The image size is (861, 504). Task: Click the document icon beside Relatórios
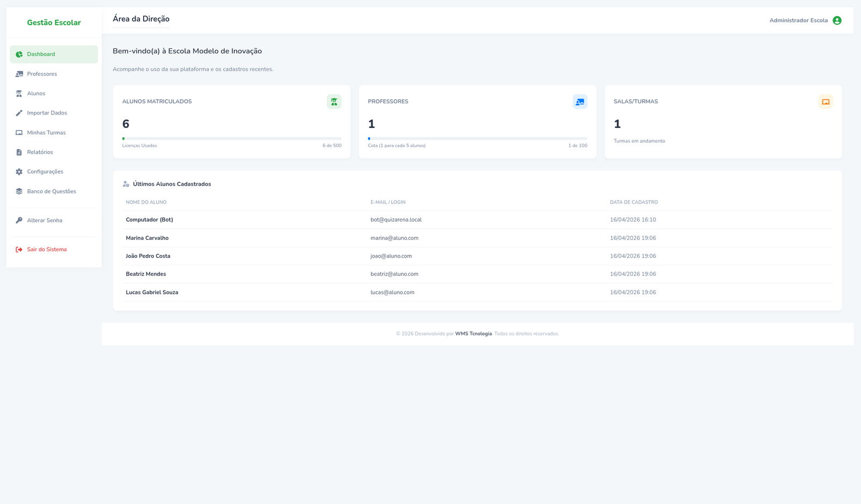click(19, 152)
